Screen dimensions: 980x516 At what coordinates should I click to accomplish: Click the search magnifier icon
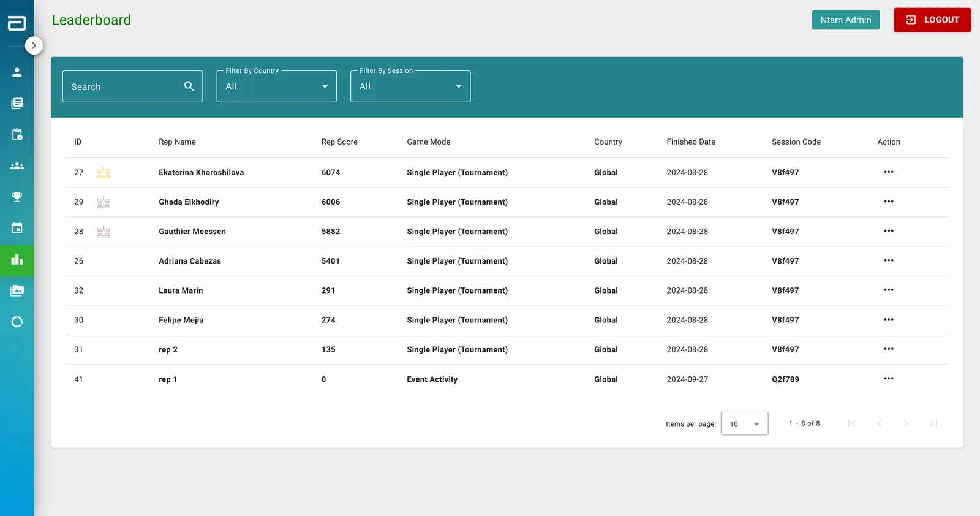pos(189,86)
